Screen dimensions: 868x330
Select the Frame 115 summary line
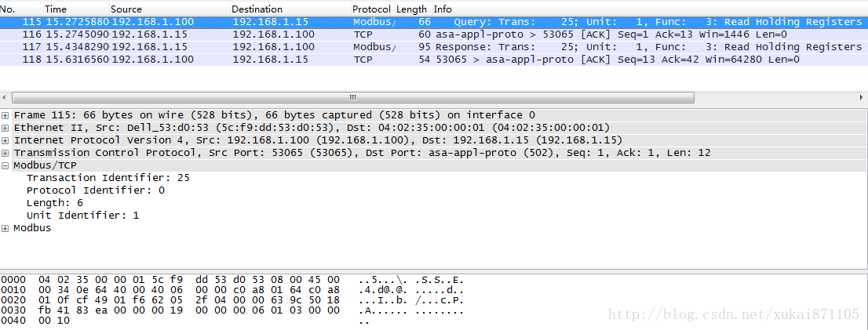click(x=275, y=115)
